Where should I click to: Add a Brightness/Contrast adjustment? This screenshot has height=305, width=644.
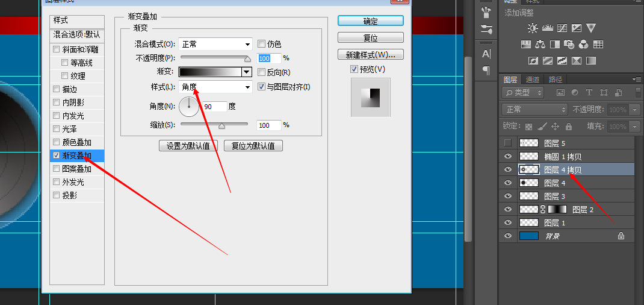533,28
